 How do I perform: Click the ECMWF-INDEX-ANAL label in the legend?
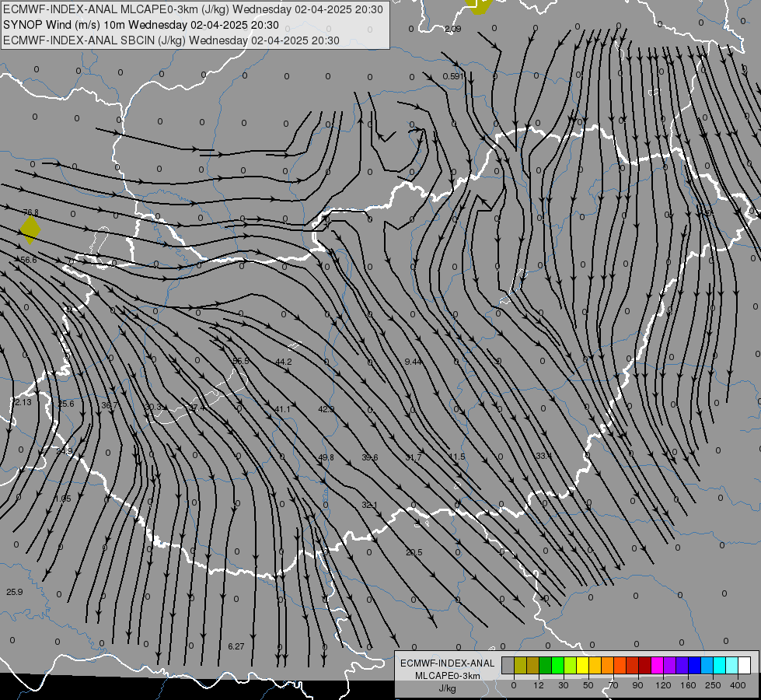(x=447, y=663)
